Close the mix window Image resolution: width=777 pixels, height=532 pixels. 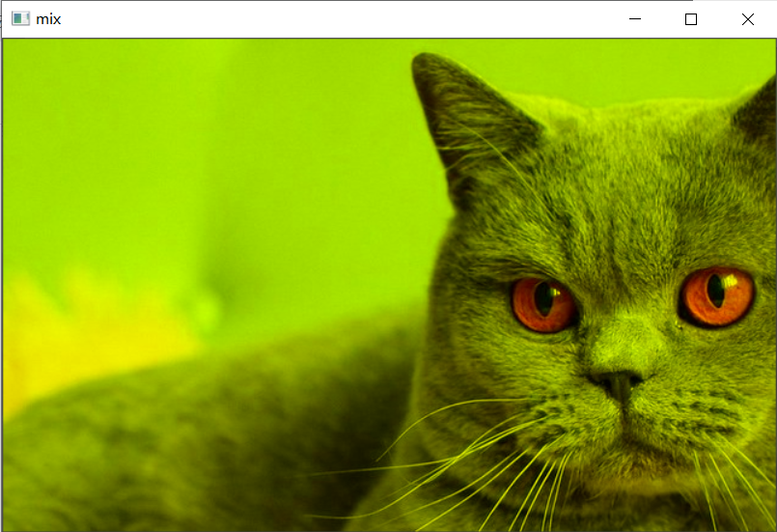tap(747, 18)
